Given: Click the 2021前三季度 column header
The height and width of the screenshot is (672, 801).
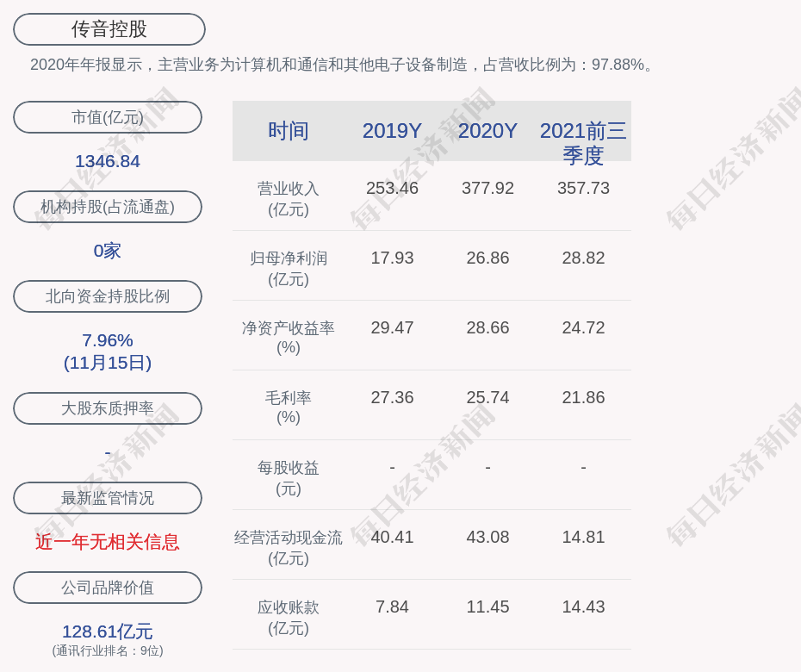Looking at the screenshot, I should (583, 143).
